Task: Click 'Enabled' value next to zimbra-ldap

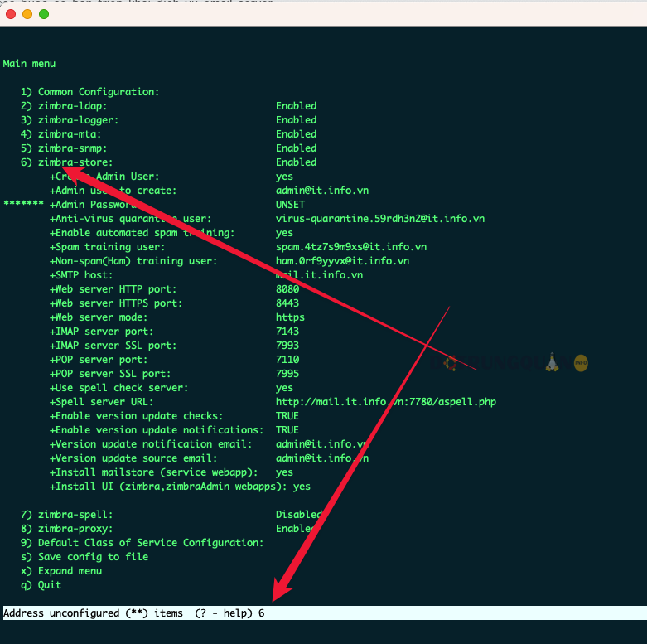Action: pos(297,106)
